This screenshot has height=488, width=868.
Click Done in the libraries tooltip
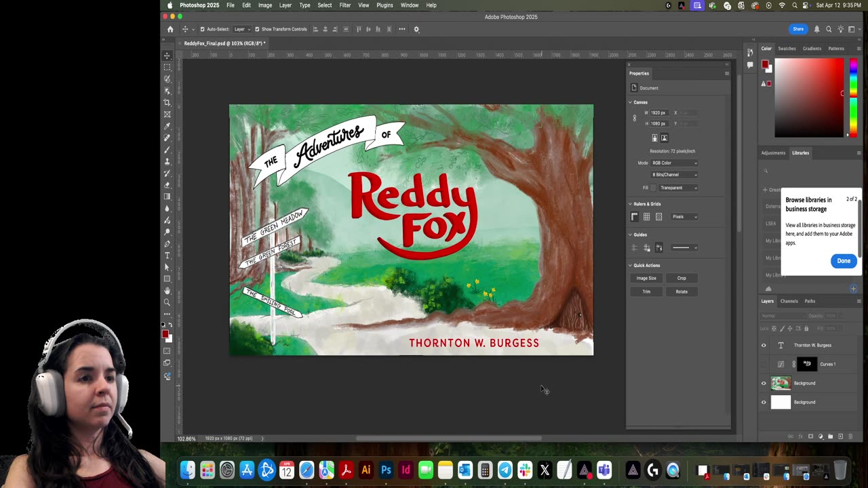pos(844,261)
